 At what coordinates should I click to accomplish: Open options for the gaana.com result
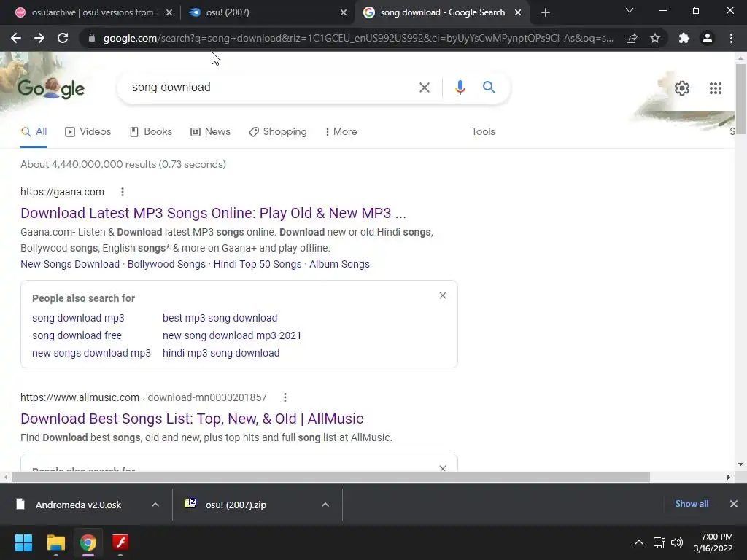click(123, 192)
